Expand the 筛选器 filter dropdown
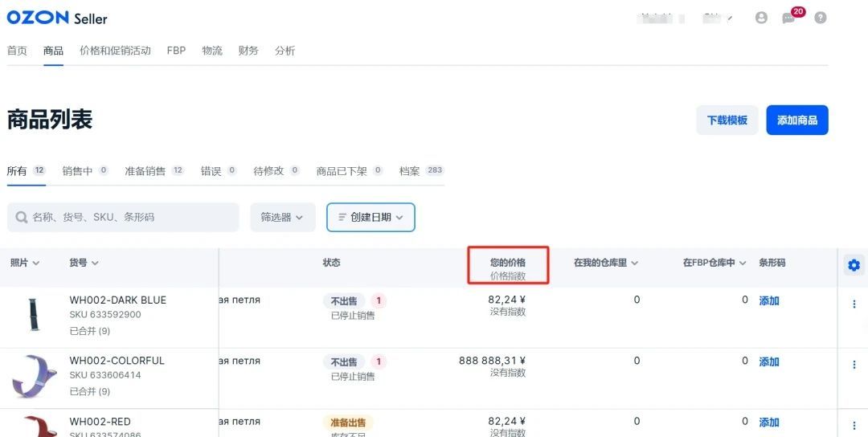Viewport: 868px width, 437px height. pos(283,218)
